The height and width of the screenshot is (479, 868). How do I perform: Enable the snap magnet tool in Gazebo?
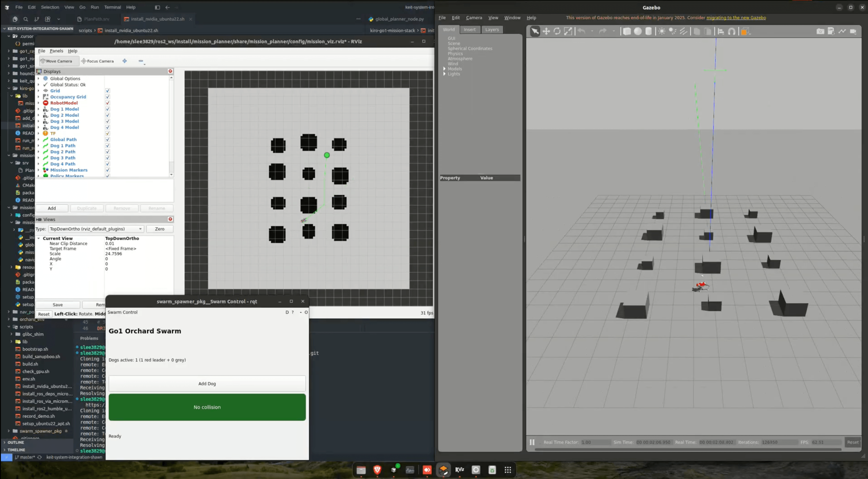pyautogui.click(x=731, y=31)
